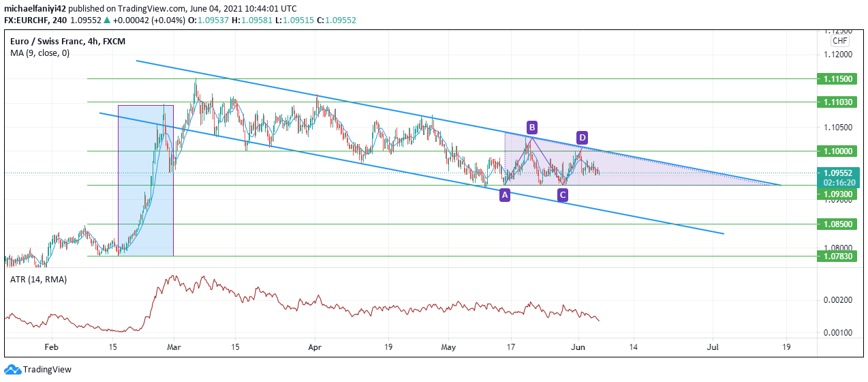Select the point B label marker
868x382 pixels.
pos(532,127)
